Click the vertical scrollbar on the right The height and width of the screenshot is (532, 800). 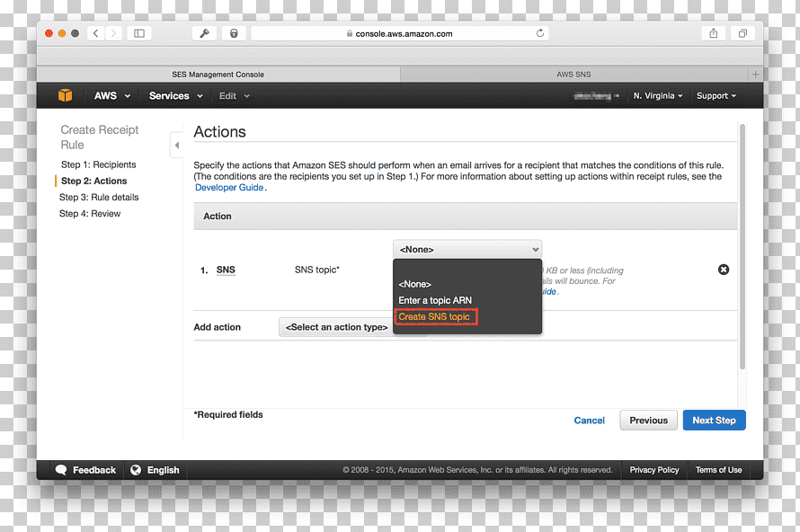coord(742,246)
